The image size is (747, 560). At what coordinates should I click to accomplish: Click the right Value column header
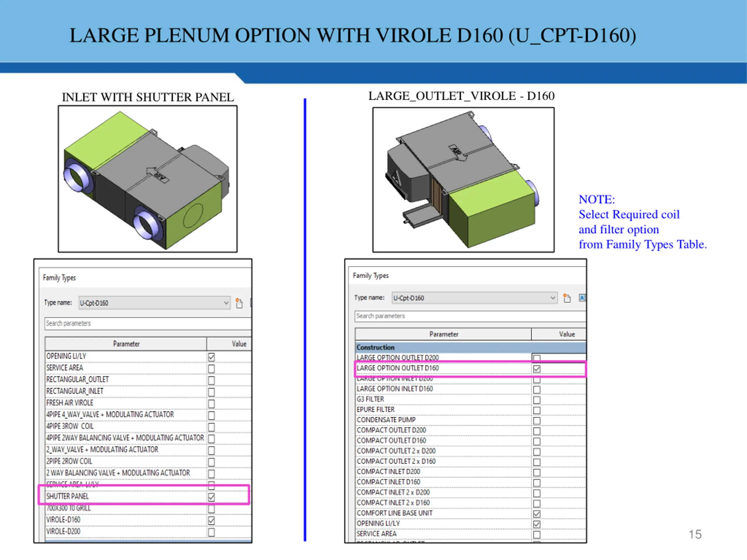[x=566, y=334]
